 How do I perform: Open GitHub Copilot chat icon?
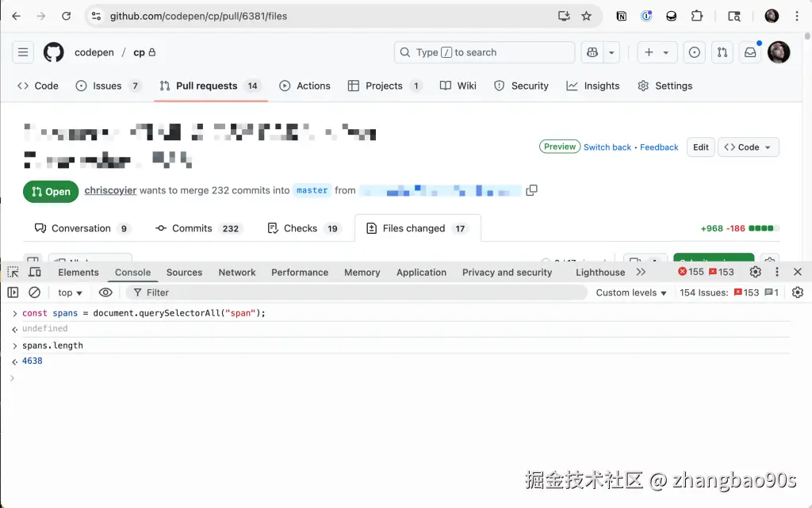(x=592, y=52)
